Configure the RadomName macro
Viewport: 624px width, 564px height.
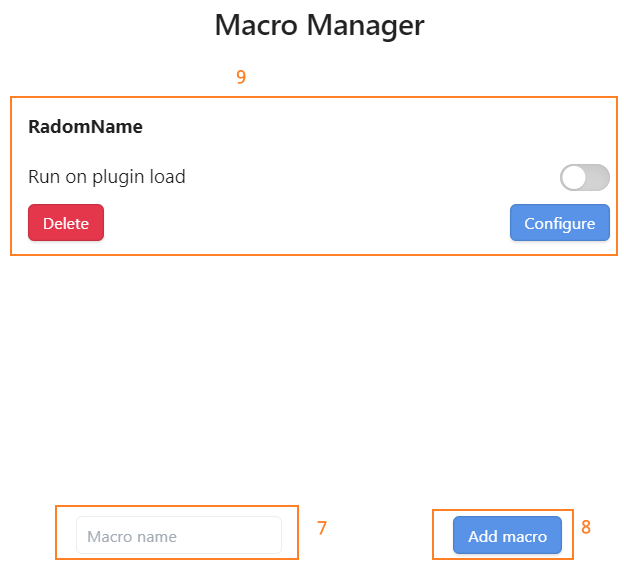(559, 223)
